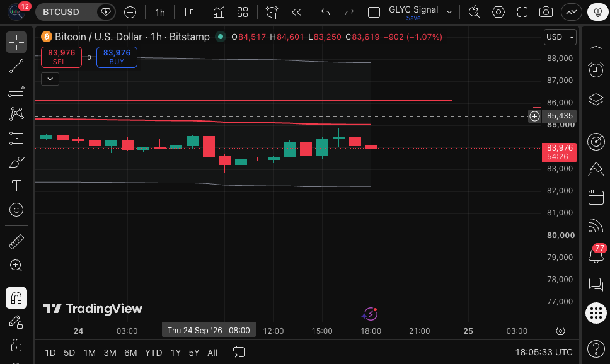Select the YTD date range
610x364 pixels.
153,353
